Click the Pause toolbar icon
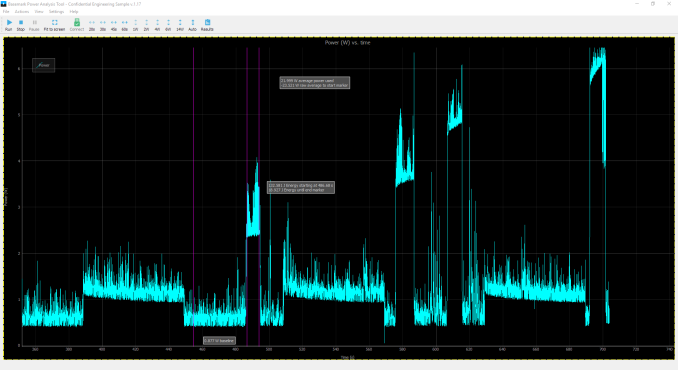The height and width of the screenshot is (370, 678). [34, 25]
